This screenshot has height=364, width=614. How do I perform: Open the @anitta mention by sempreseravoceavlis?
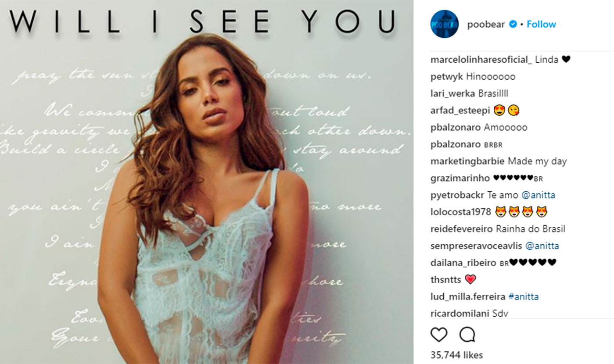tap(542, 246)
